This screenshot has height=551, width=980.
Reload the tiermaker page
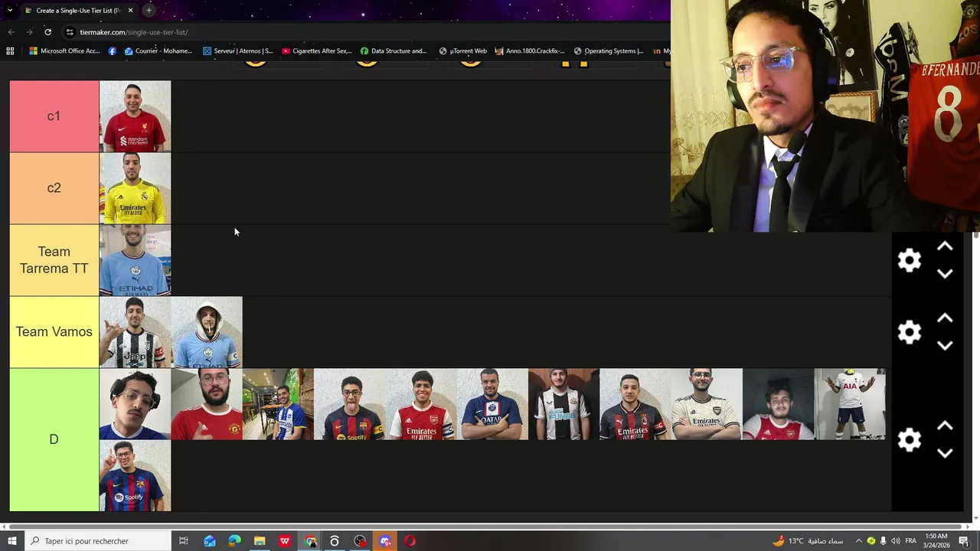tap(47, 32)
